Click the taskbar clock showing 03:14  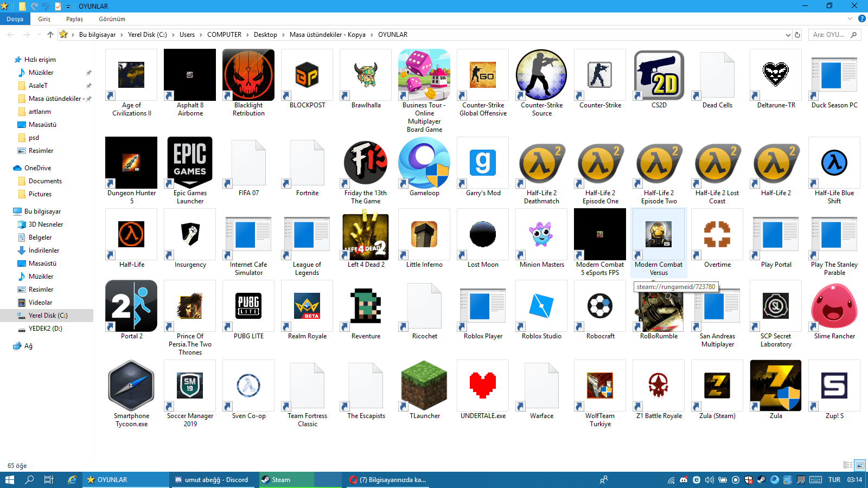[854, 480]
